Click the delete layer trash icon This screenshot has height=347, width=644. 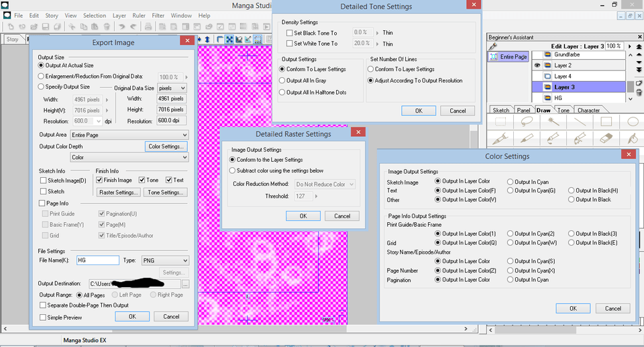point(639,93)
